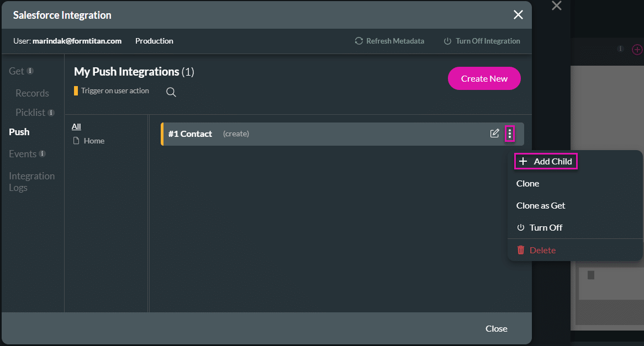Select Add Child from the context menu
The image size is (644, 346).
546,161
